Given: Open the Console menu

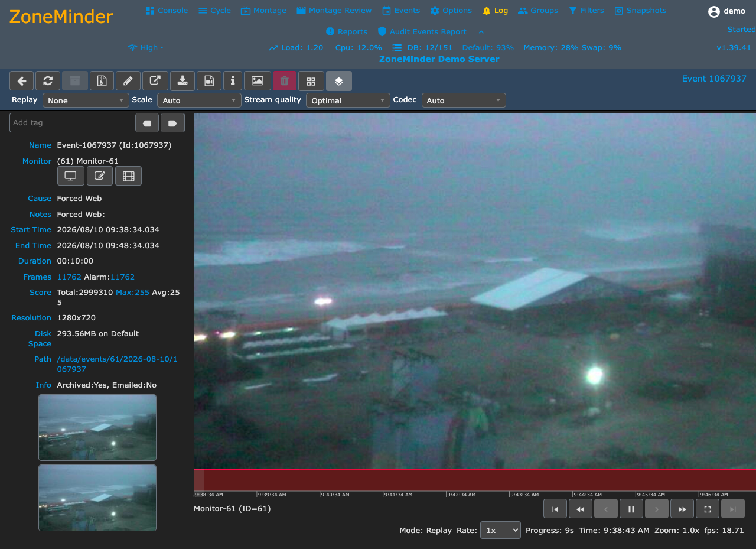Looking at the screenshot, I should click(167, 11).
